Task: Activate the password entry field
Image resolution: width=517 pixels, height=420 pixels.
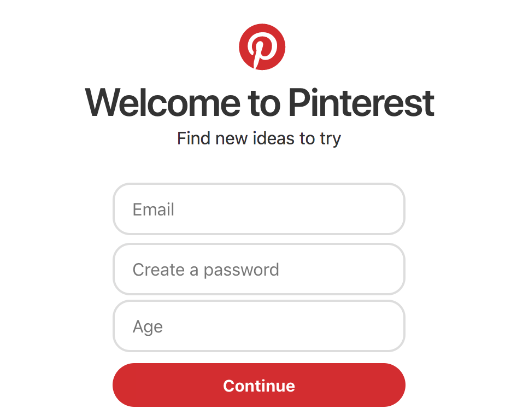Action: 258,269
